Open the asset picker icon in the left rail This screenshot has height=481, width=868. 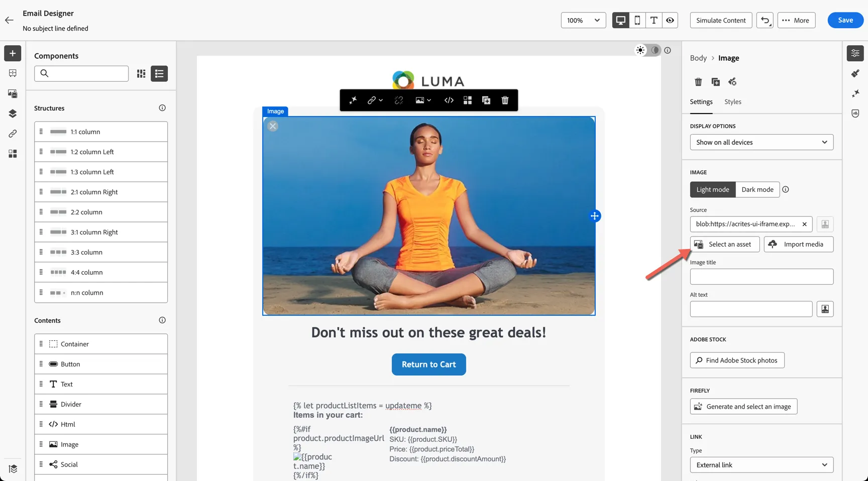coord(13,93)
